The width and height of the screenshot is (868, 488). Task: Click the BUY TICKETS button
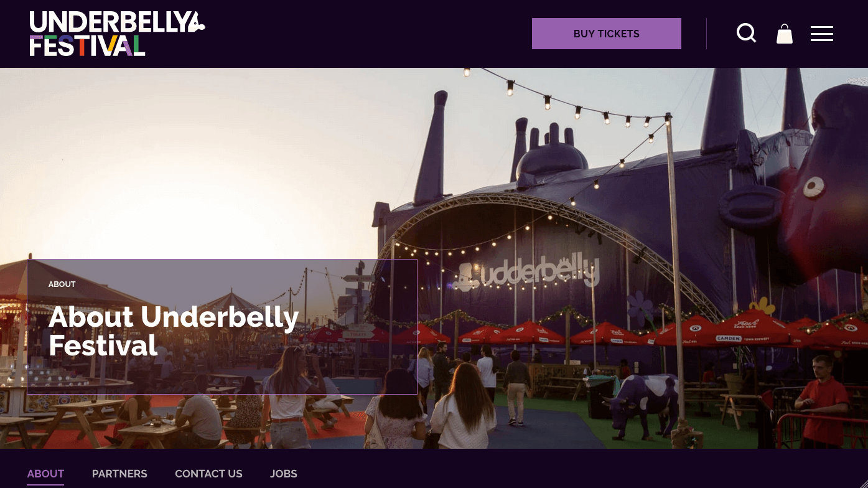[x=606, y=34]
